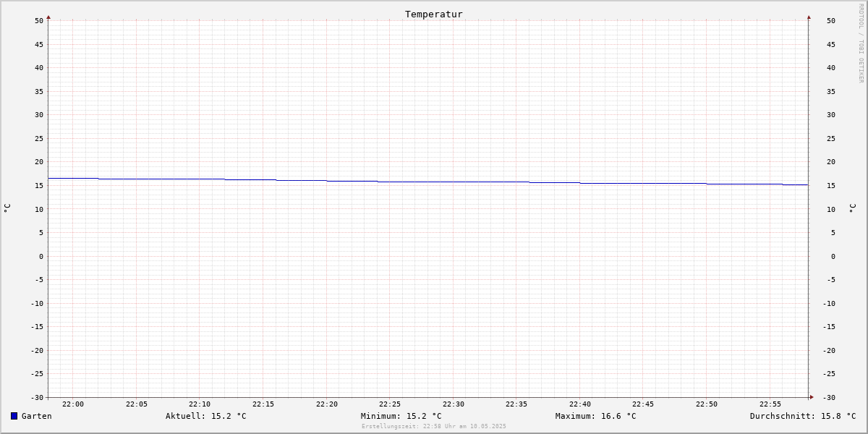Click the 22:25 time axis label
This screenshot has width=868, height=434.
point(390,404)
